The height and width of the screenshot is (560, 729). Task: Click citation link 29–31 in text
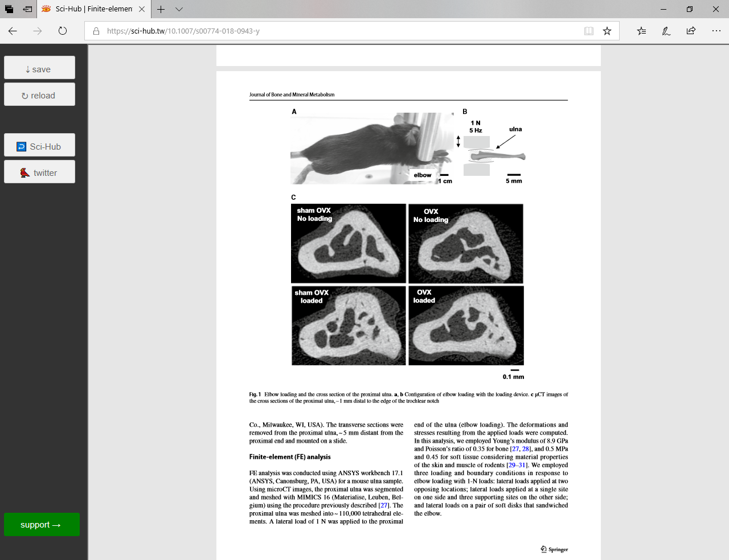pyautogui.click(x=517, y=465)
